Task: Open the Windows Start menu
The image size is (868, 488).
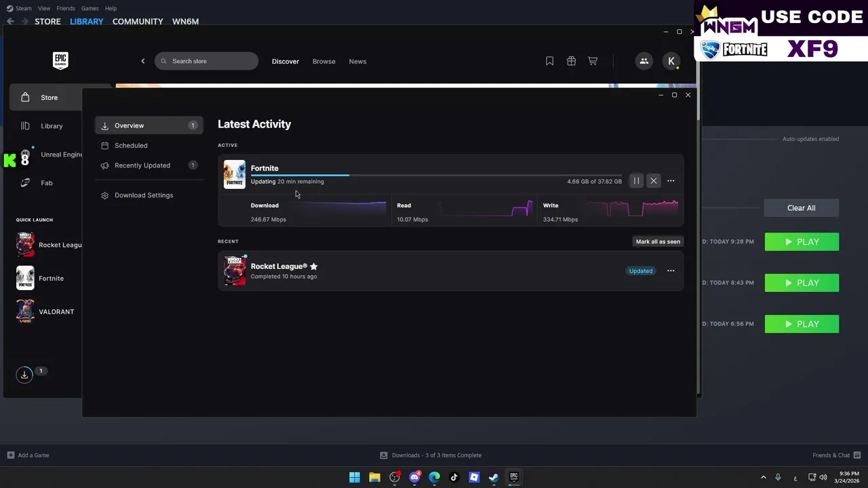Action: click(x=355, y=477)
